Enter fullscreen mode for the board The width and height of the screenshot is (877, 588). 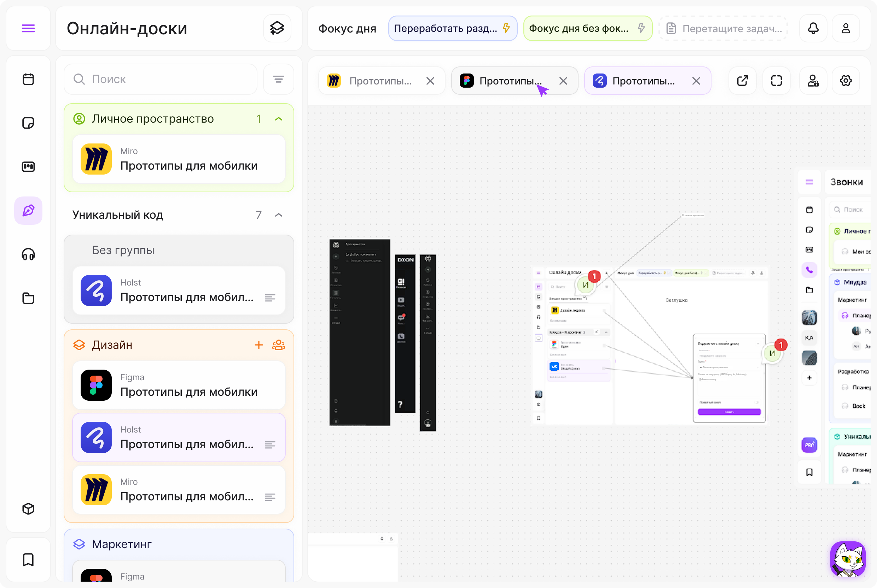click(777, 81)
